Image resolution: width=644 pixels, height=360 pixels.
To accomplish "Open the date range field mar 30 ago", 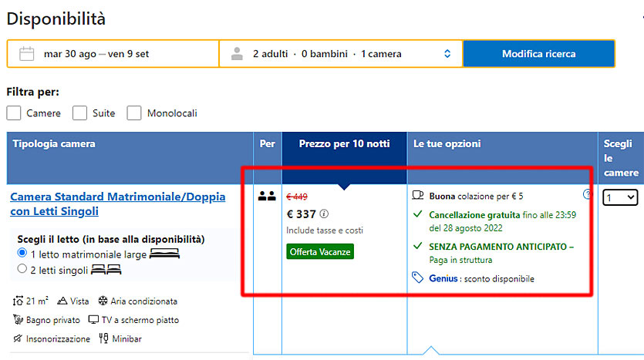I will [113, 54].
